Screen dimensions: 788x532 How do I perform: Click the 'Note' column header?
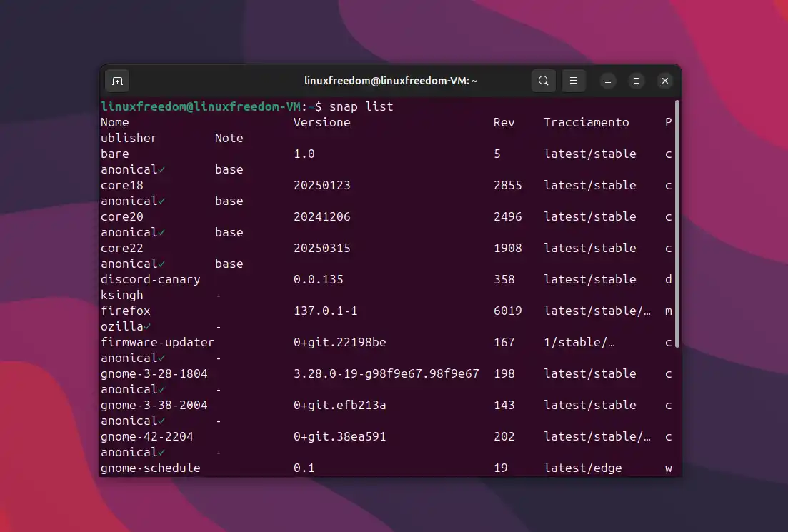pyautogui.click(x=229, y=138)
